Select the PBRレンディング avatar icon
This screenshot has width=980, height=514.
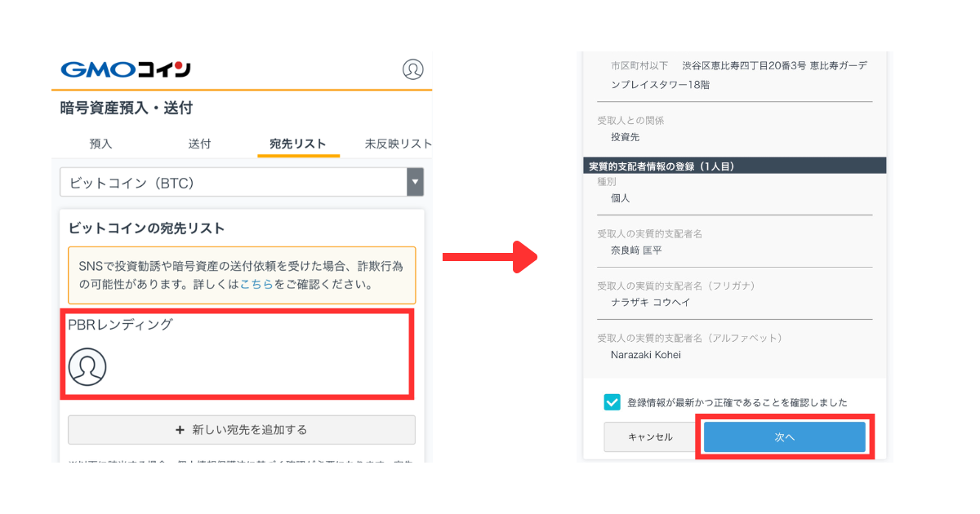tap(87, 366)
